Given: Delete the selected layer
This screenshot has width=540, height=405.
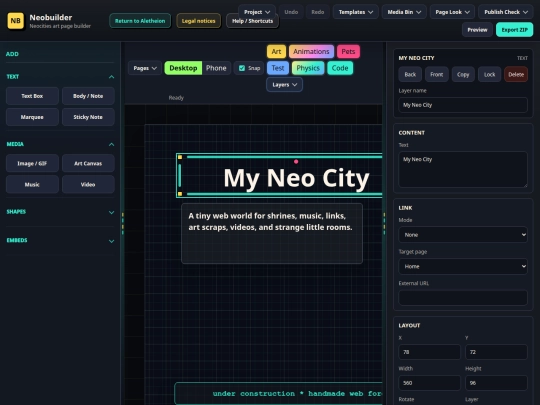Looking at the screenshot, I should point(516,74).
